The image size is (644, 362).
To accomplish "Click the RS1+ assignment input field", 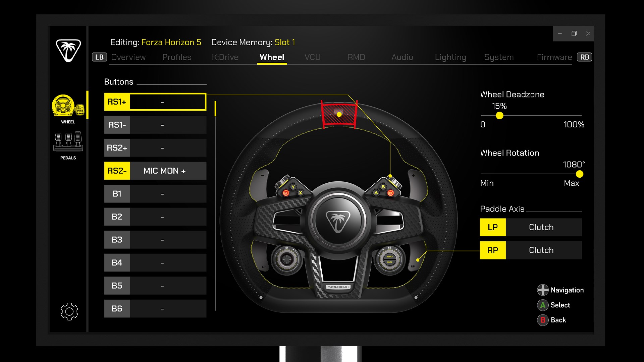I will [x=168, y=102].
